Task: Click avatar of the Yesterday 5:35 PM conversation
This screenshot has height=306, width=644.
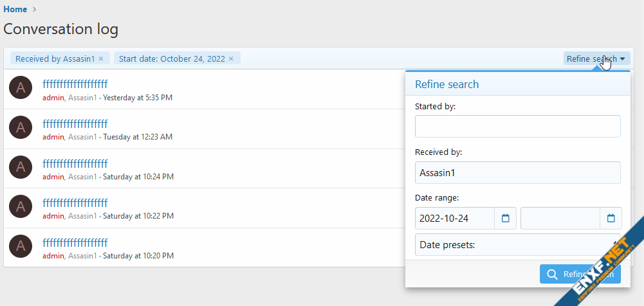Action: (21, 88)
